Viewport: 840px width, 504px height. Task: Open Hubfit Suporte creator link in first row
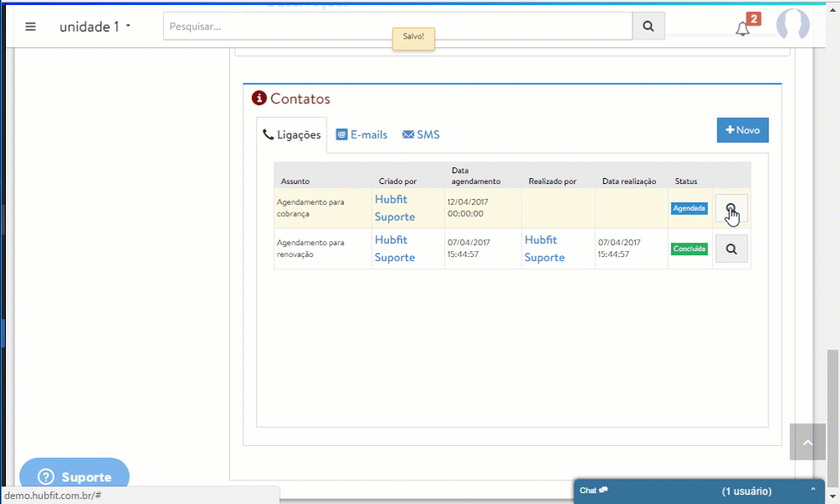point(395,208)
